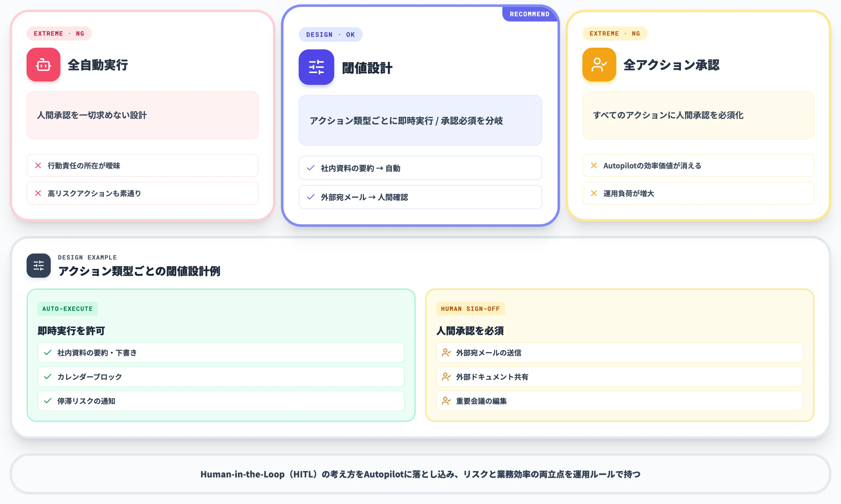Click the user-check icon beside 全アクション承認

[x=599, y=65]
